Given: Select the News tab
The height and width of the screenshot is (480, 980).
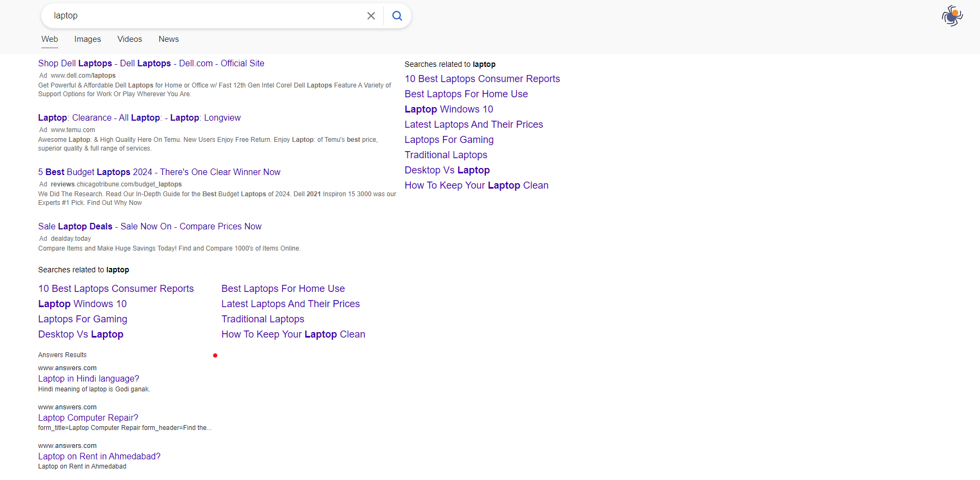Looking at the screenshot, I should (169, 39).
